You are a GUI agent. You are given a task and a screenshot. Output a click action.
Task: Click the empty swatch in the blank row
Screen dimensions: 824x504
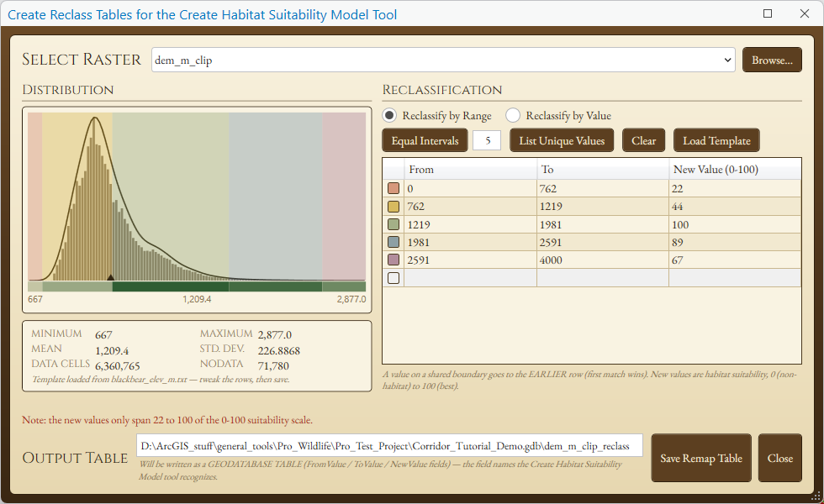click(394, 278)
